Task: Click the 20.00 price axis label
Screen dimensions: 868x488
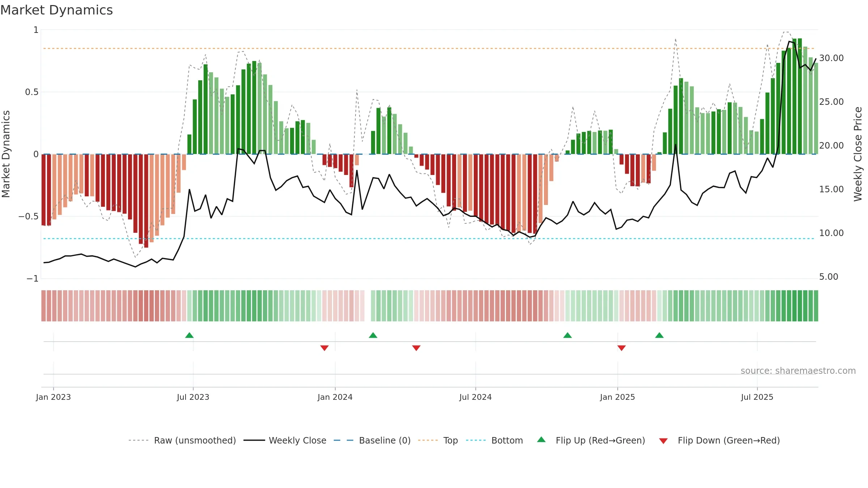Action: tap(831, 145)
